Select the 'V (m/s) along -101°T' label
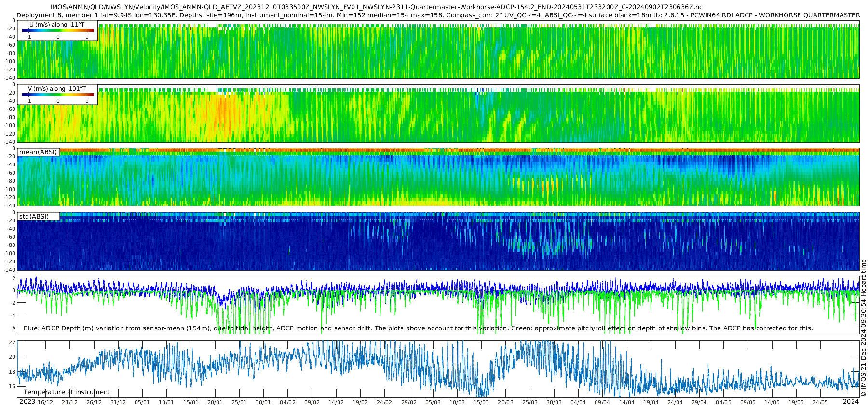 point(57,89)
